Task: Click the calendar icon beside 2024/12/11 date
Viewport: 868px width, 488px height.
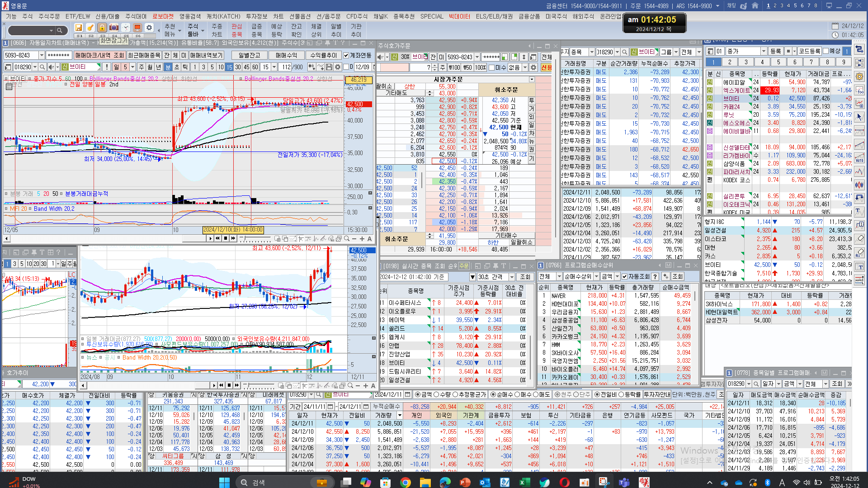Action: coord(407,394)
